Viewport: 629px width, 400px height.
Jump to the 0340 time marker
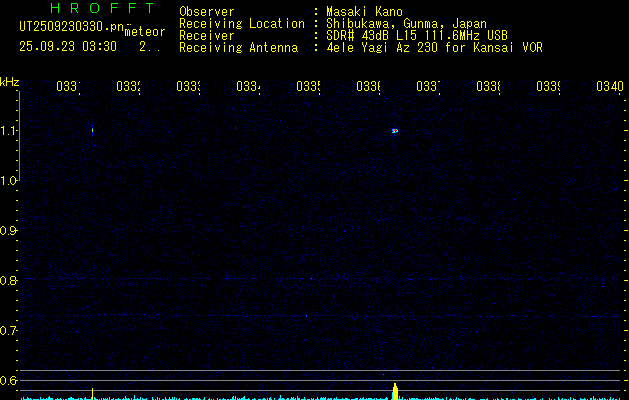coord(608,87)
